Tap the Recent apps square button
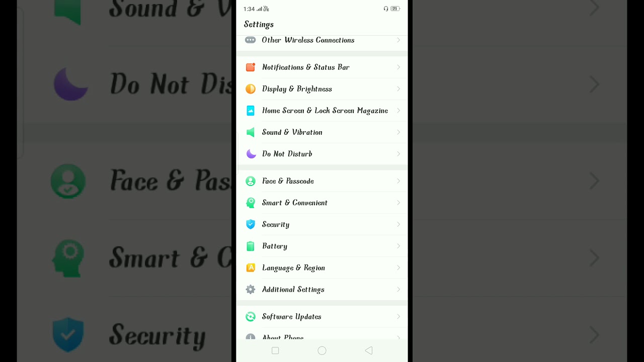This screenshot has height=362, width=644. pyautogui.click(x=275, y=350)
